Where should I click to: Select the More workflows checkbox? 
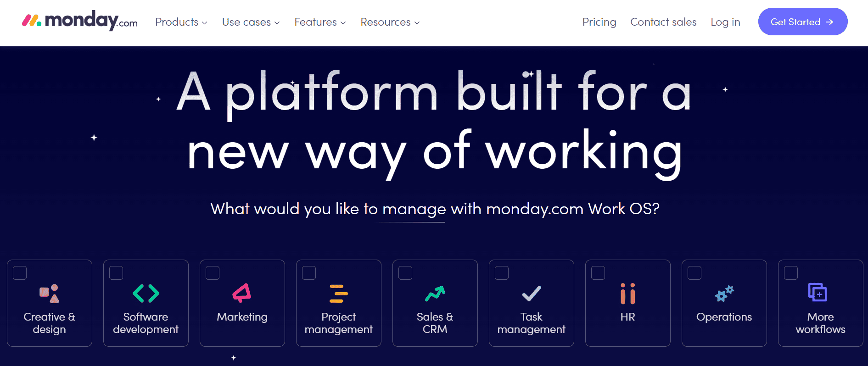click(x=791, y=273)
